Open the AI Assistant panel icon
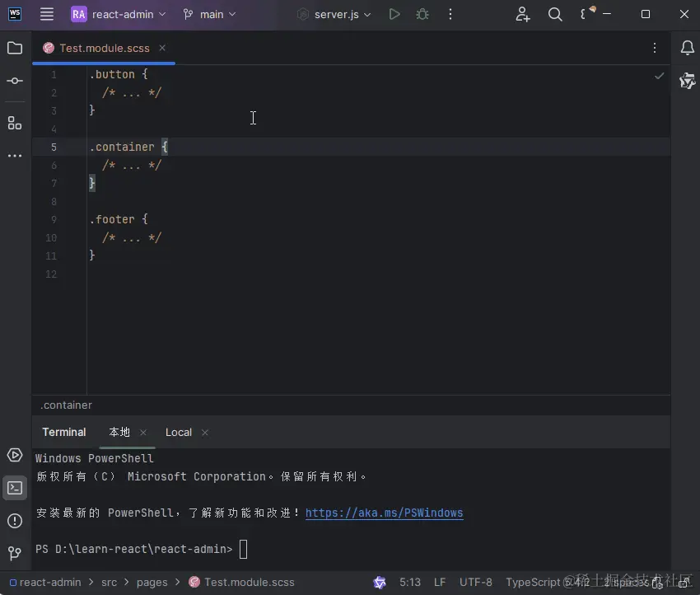Image resolution: width=700 pixels, height=595 pixels. [x=687, y=81]
